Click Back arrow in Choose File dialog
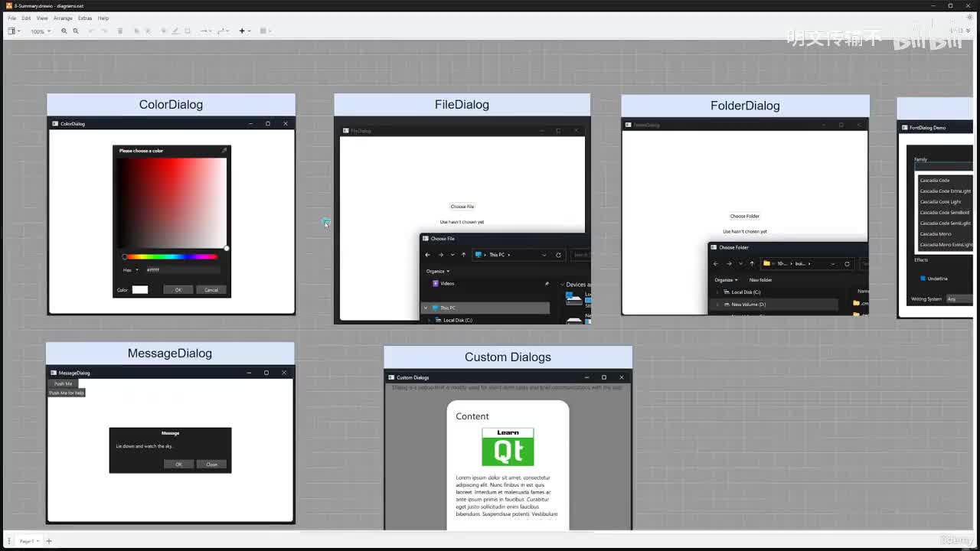This screenshot has height=551, width=980. [427, 255]
